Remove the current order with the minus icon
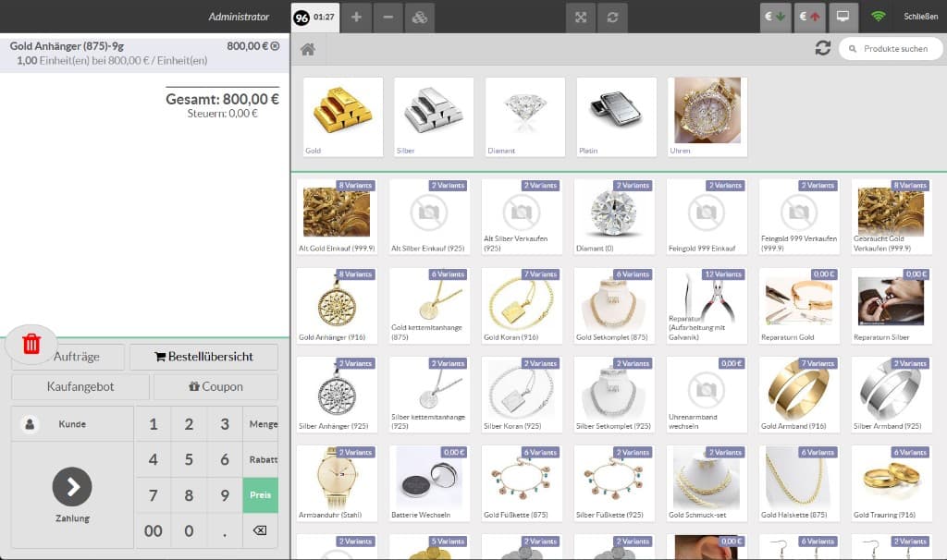Viewport: 947px width, 560px height. tap(388, 17)
